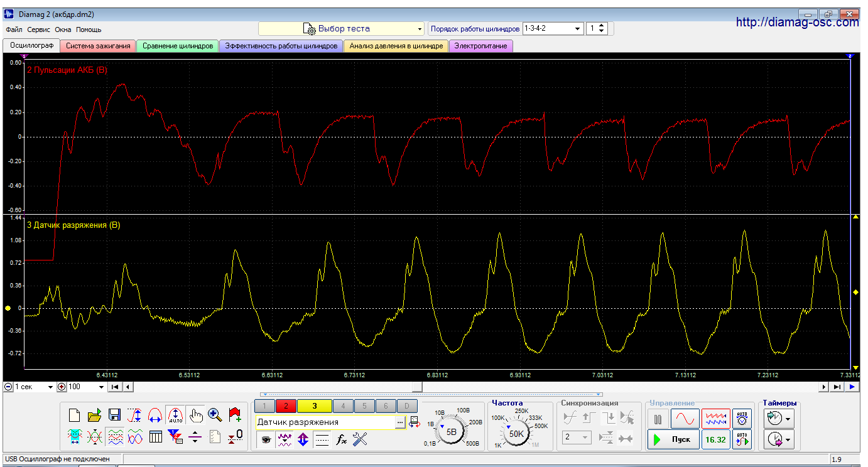
Task: Switch to Эффективность работы цилиндров tab
Action: click(281, 46)
